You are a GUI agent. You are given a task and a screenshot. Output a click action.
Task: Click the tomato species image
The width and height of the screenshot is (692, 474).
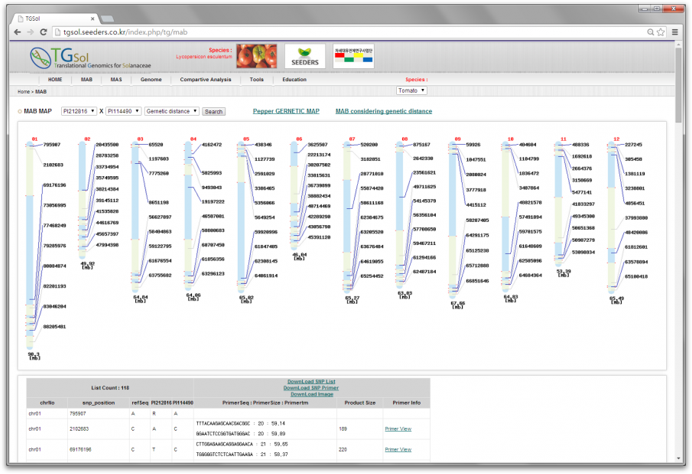click(x=257, y=56)
